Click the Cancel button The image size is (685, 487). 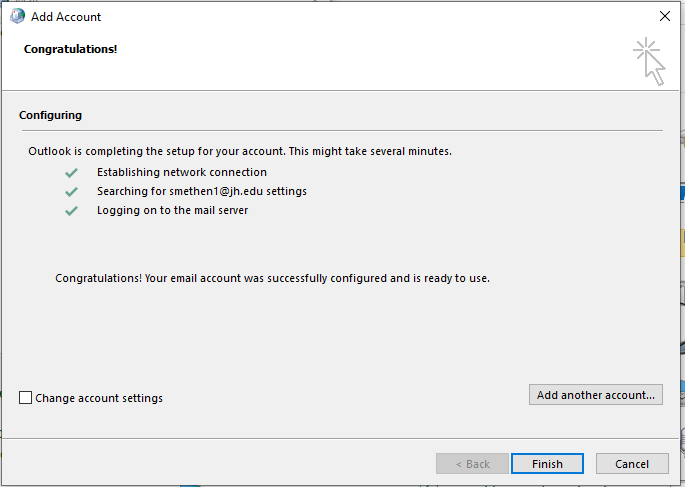tap(632, 463)
